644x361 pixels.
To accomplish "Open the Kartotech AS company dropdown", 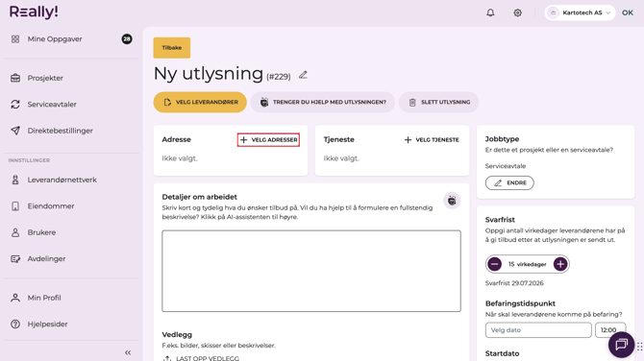I will [x=580, y=12].
